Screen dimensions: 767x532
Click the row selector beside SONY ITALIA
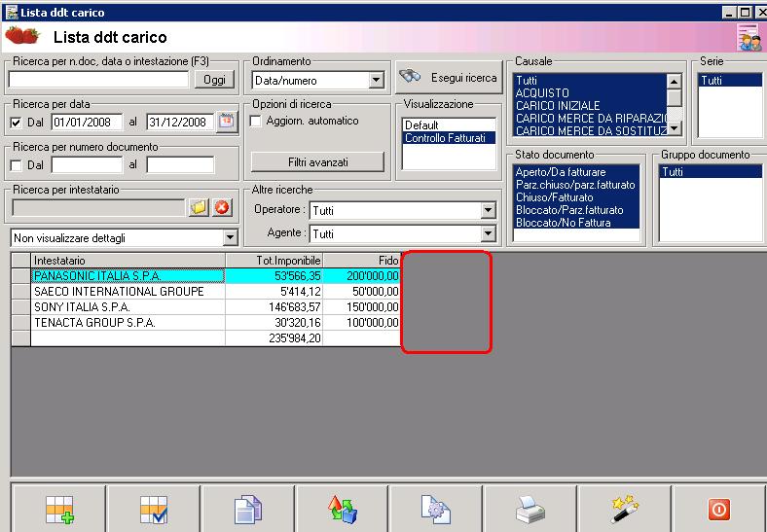coord(21,307)
